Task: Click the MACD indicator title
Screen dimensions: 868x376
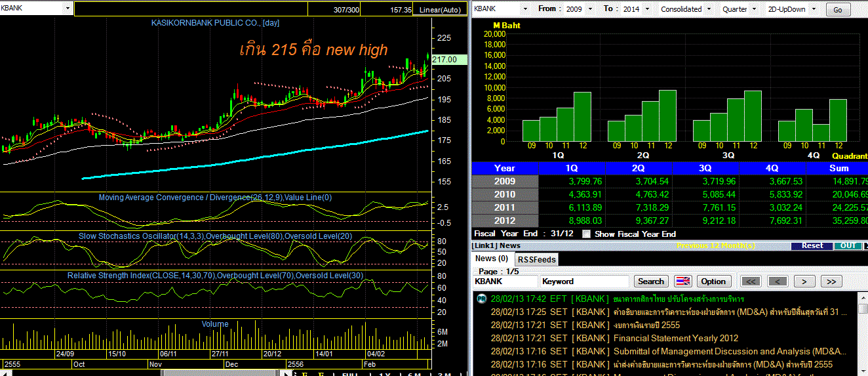Action: pyautogui.click(x=215, y=197)
